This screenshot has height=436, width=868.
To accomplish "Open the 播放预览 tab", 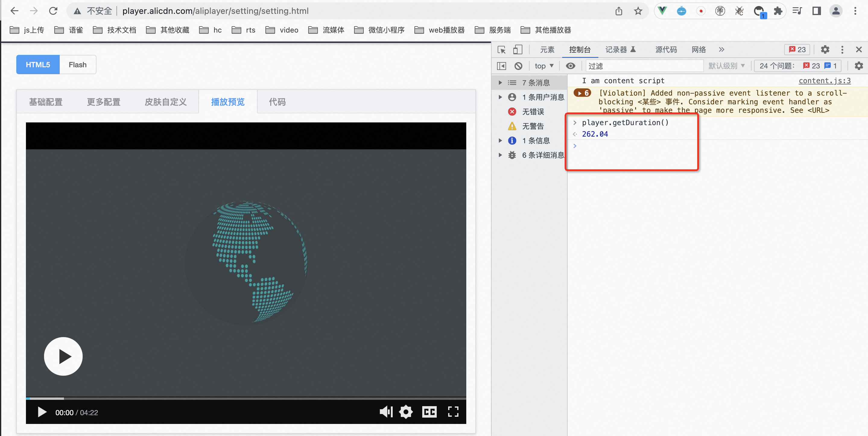I will point(228,102).
